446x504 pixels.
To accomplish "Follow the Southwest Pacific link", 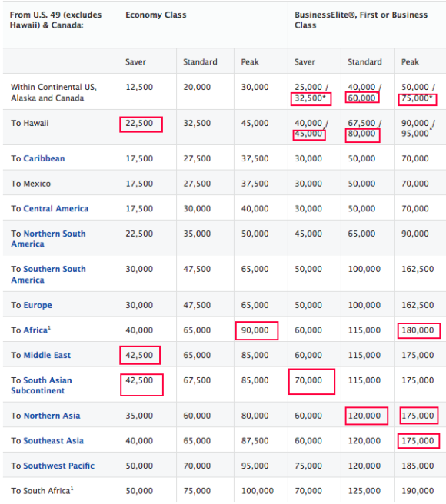I will click(x=59, y=466).
